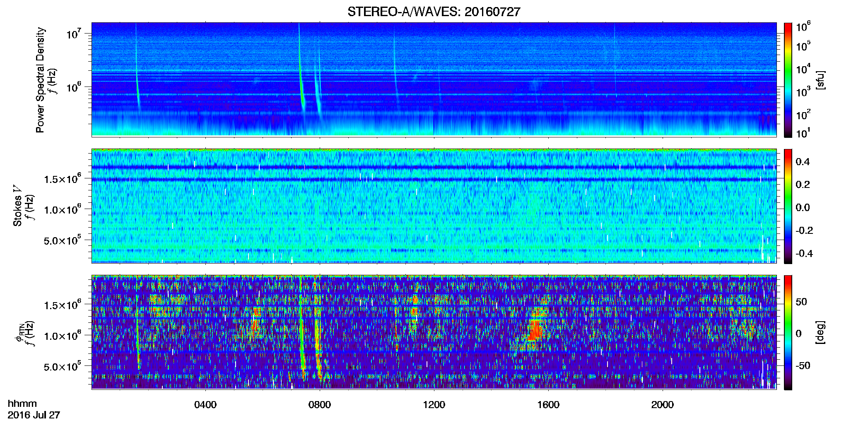Click the "[deg]" color bar unit label
Viewport: 868px width, 447px height.
[820, 332]
